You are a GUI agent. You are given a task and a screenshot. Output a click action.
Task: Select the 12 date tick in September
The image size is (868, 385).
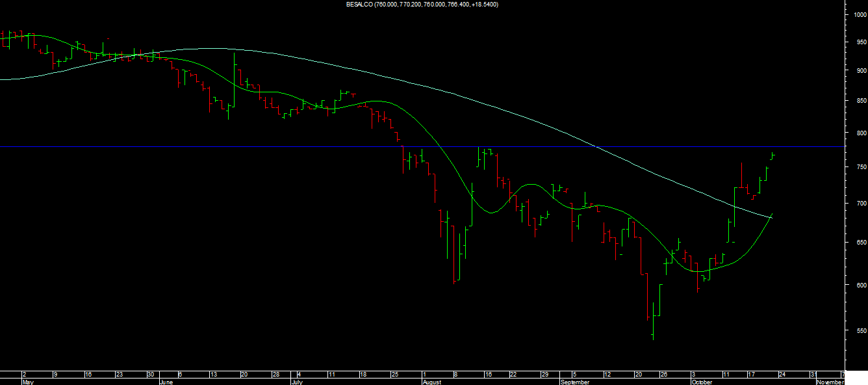pos(607,375)
